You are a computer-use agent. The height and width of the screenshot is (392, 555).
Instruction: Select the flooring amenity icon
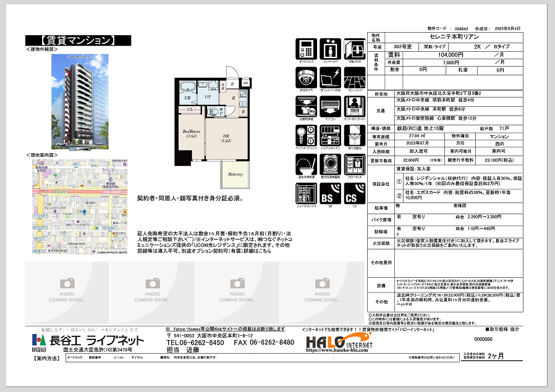click(354, 77)
